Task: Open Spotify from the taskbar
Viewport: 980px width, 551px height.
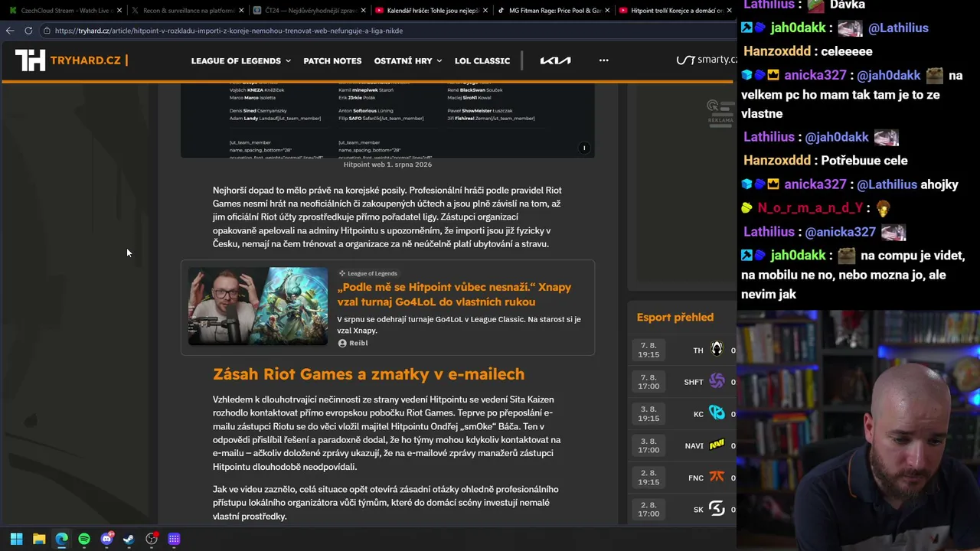Action: (x=84, y=539)
